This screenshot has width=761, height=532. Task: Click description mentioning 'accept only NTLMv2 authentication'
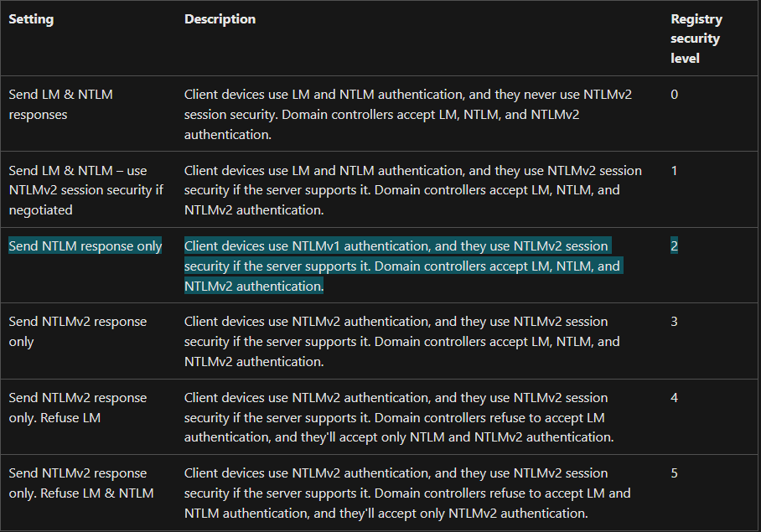(407, 493)
